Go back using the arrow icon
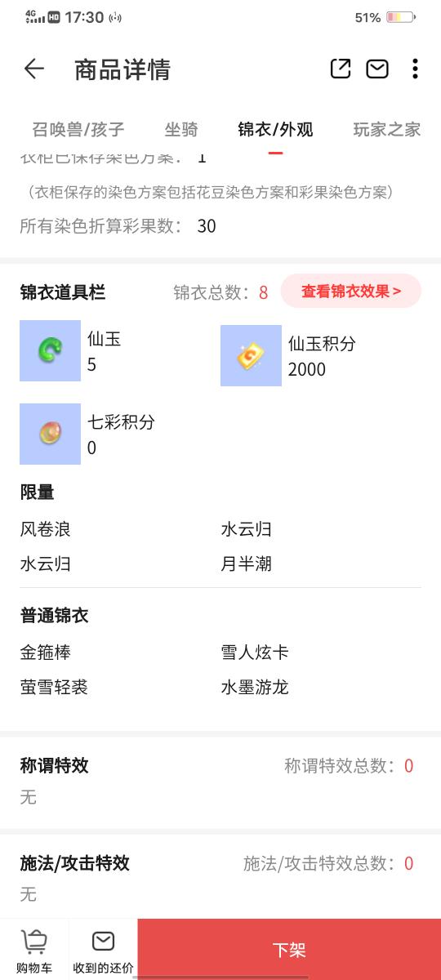This screenshot has height=980, width=441. coord(33,69)
